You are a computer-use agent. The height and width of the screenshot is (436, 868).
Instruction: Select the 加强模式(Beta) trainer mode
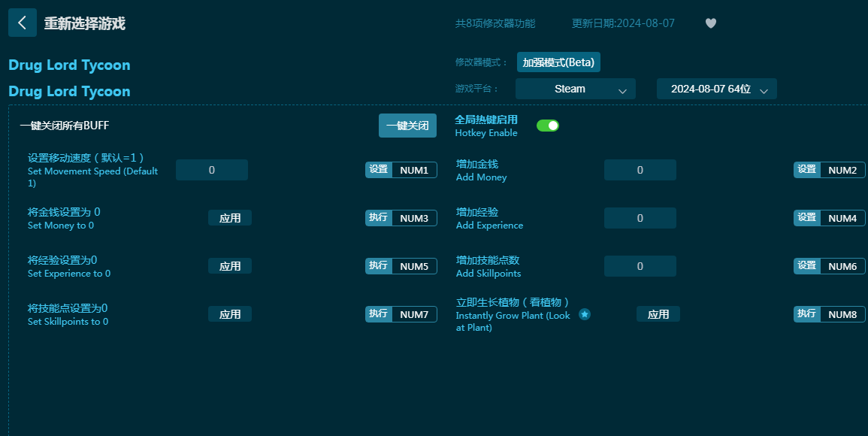click(x=558, y=62)
